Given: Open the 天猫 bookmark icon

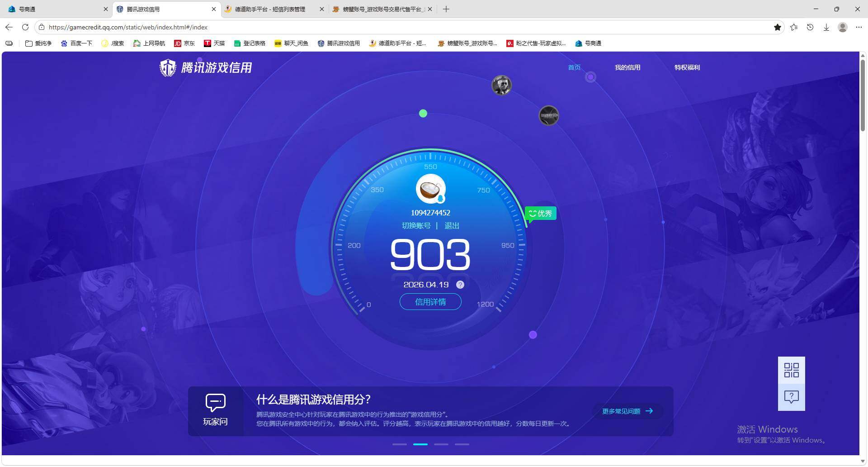Looking at the screenshot, I should coord(208,43).
